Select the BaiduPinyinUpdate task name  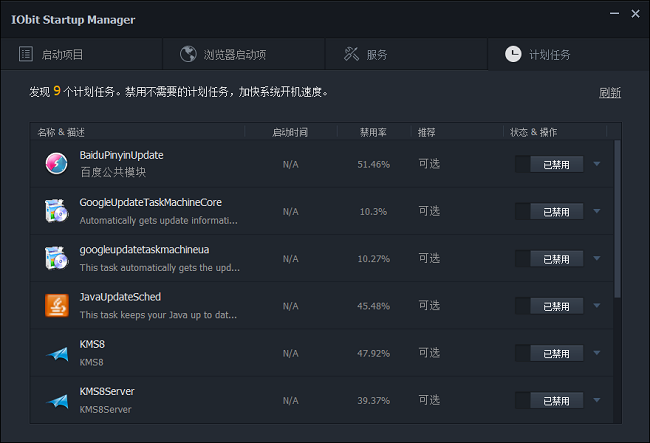click(121, 155)
